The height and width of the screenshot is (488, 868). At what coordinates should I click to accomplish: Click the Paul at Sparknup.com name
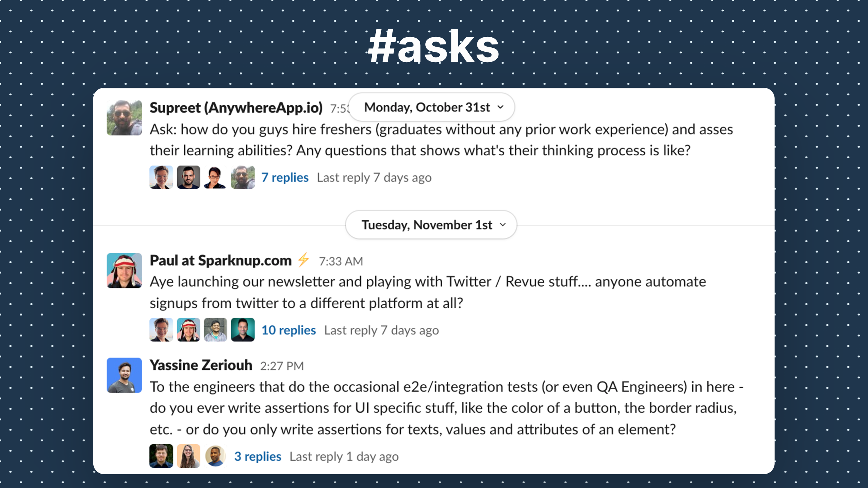(221, 260)
